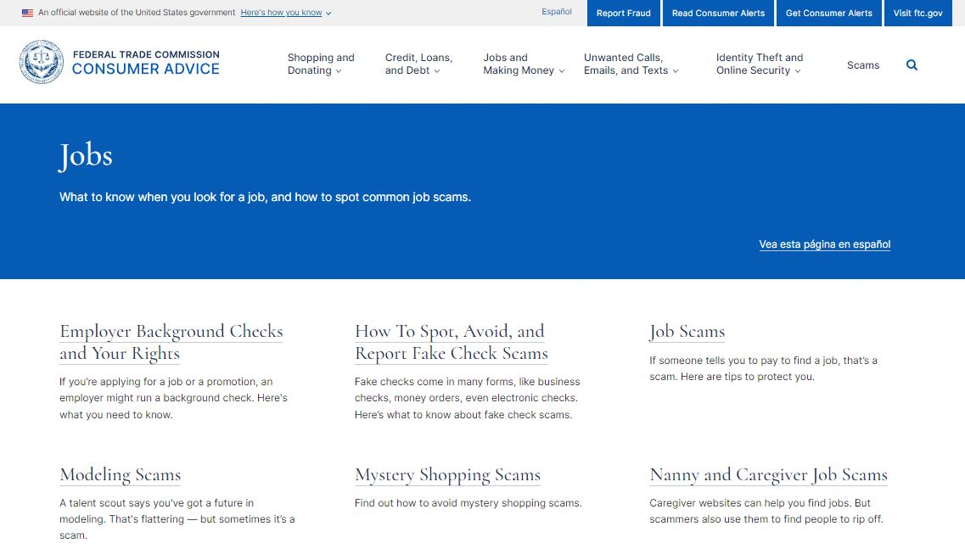
Task: Click "An official website of the United States government" text
Action: point(137,13)
